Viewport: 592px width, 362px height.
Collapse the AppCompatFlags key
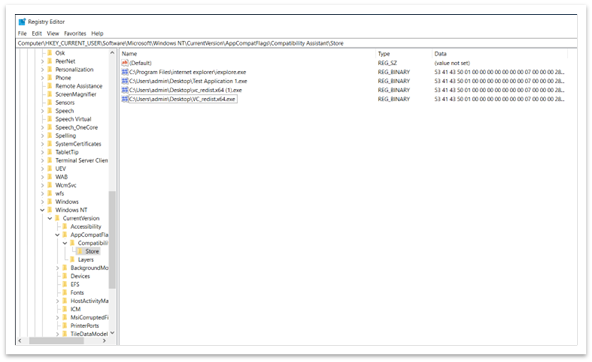[x=57, y=235]
